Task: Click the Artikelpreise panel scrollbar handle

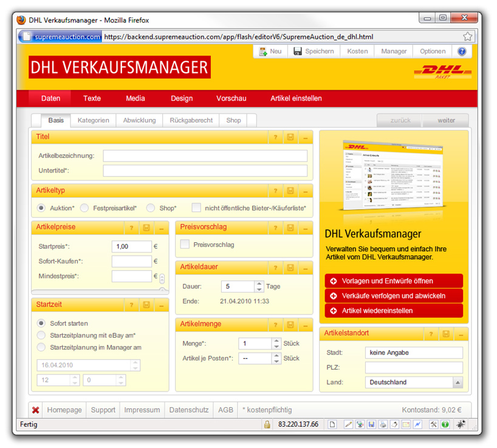Action: [162, 279]
